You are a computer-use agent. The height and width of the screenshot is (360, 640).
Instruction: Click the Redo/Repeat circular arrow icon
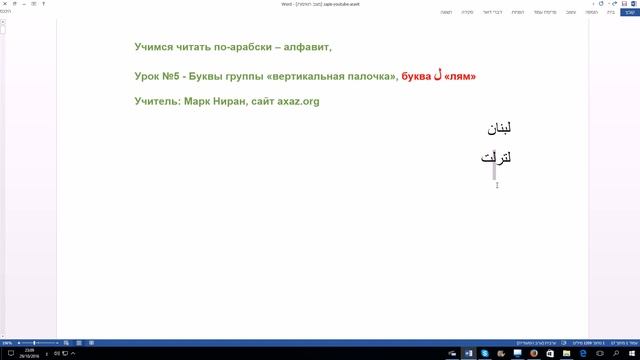click(601, 4)
